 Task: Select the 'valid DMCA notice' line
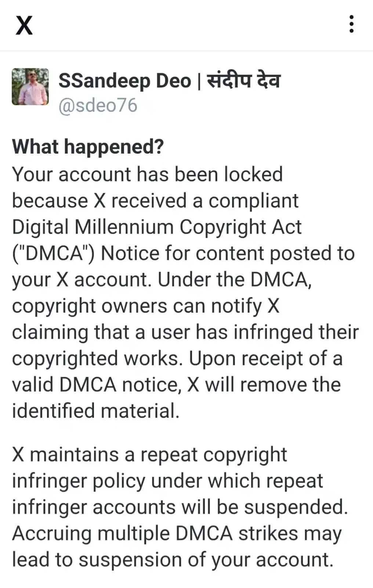point(177,385)
